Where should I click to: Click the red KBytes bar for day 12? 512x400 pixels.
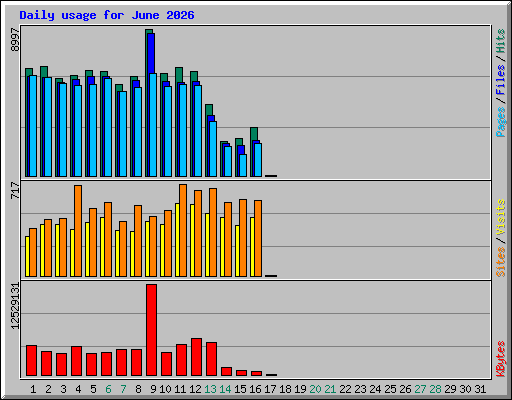click(197, 357)
